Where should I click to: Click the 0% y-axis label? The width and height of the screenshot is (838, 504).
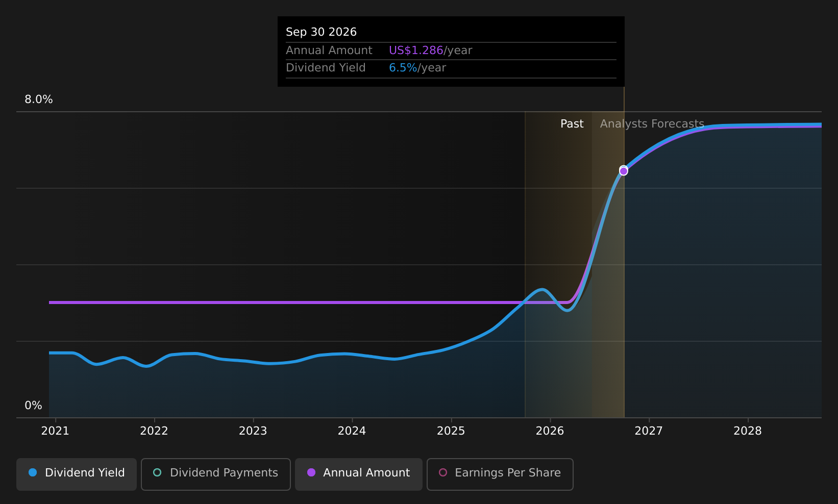coord(34,406)
